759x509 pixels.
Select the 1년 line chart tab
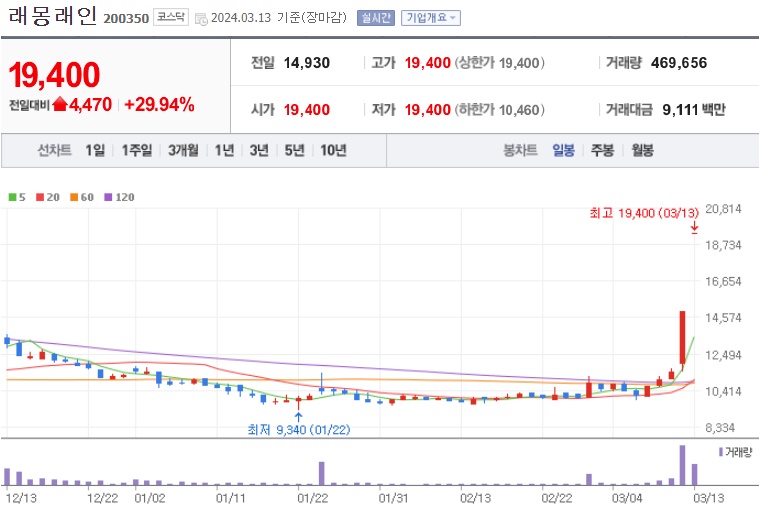click(225, 150)
